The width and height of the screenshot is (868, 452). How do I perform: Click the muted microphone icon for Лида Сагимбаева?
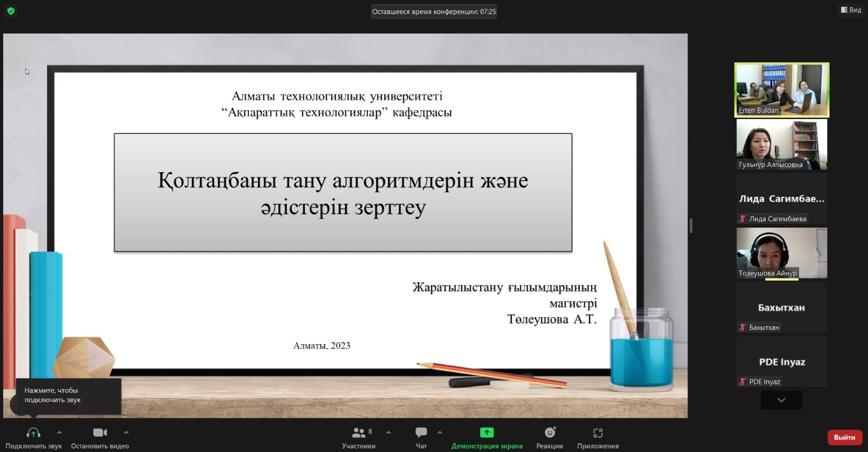click(x=742, y=219)
